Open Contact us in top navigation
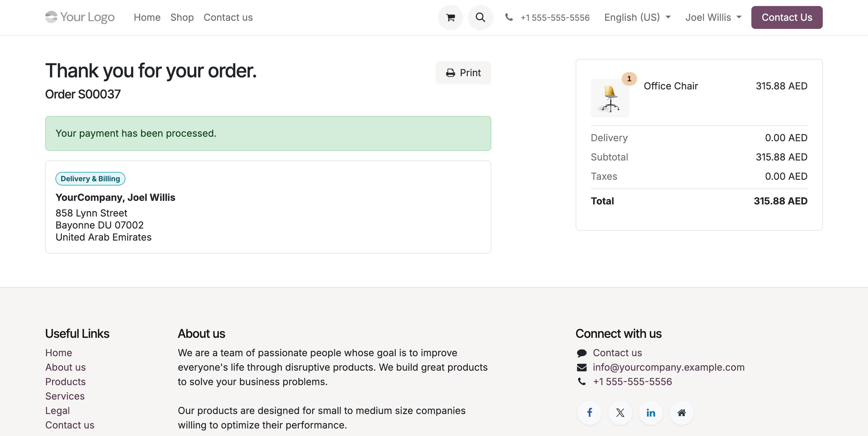The width and height of the screenshot is (868, 436). (228, 17)
